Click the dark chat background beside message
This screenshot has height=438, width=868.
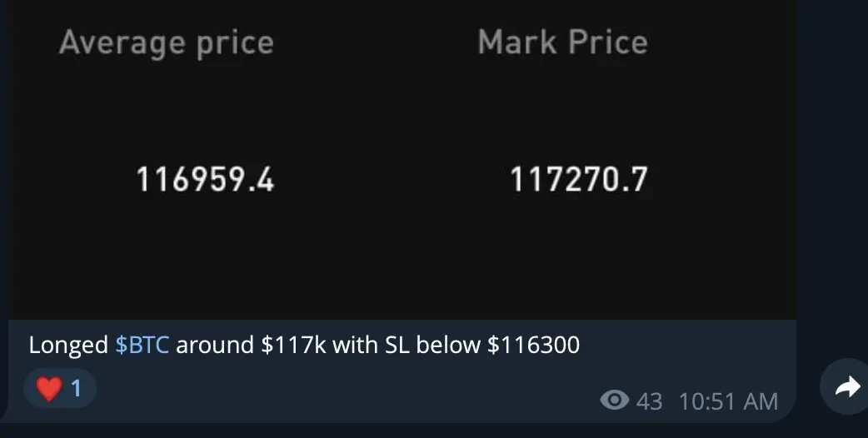[x=831, y=166]
